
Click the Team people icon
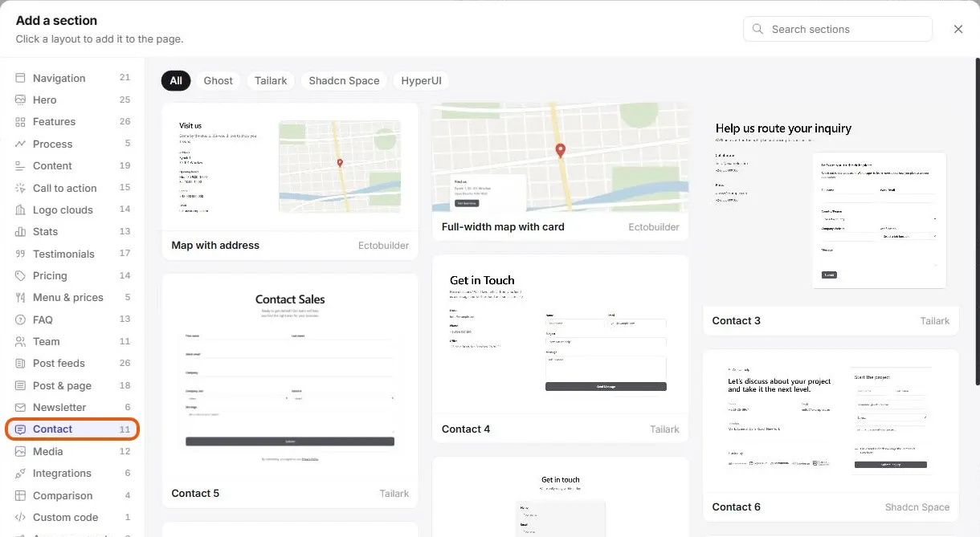[20, 341]
